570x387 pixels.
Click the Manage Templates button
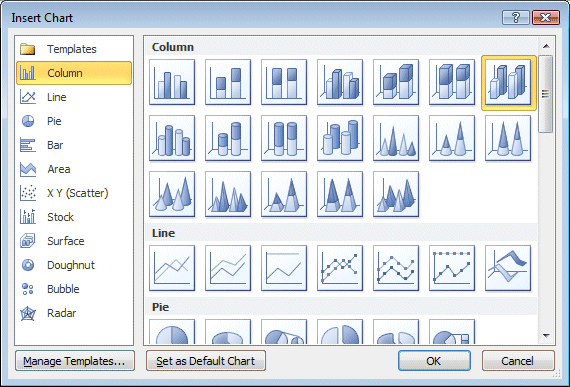click(x=75, y=361)
